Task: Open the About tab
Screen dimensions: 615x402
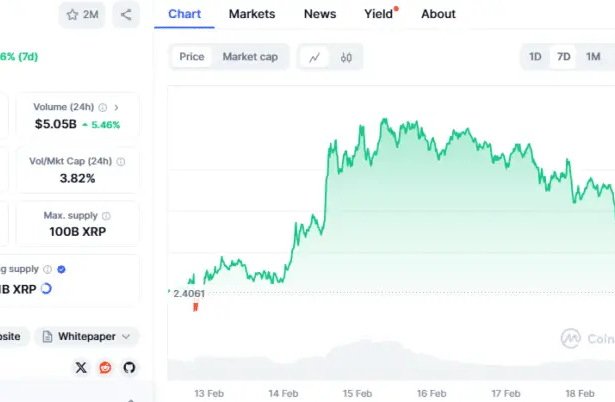Action: tap(438, 14)
